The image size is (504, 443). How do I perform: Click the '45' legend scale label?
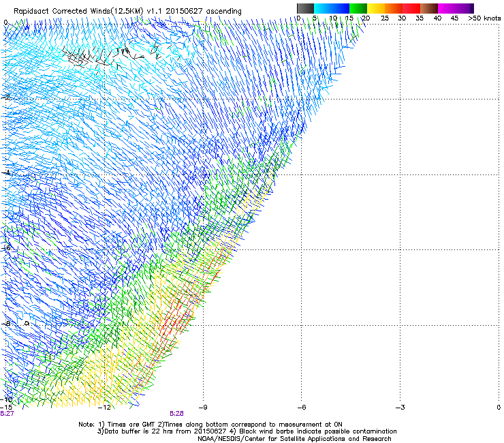click(454, 18)
